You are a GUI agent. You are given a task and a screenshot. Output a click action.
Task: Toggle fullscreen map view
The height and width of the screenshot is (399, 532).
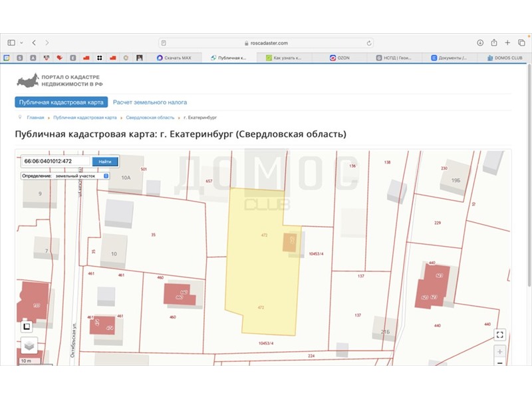tap(500, 334)
